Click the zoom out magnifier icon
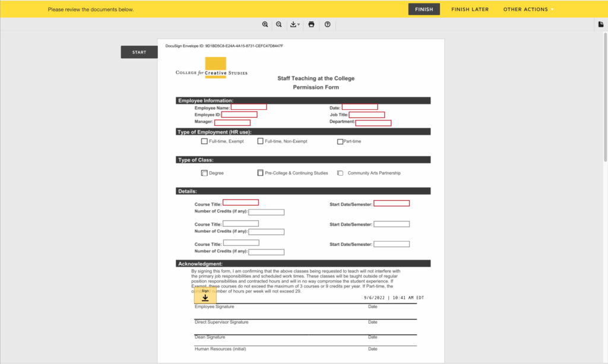This screenshot has width=608, height=364. coord(278,24)
